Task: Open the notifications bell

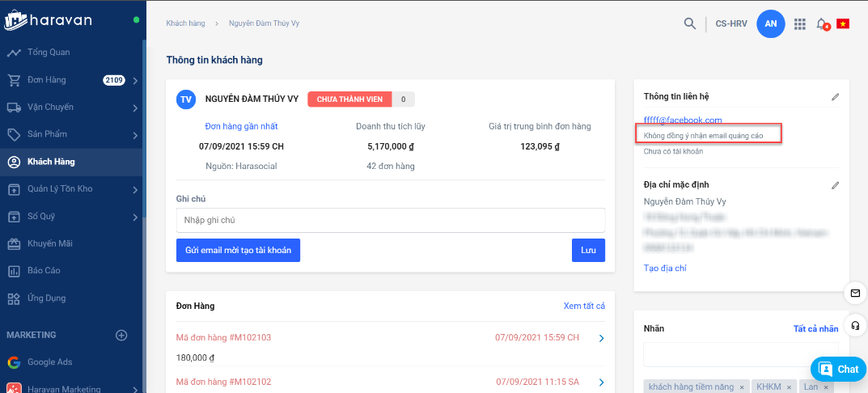Action: click(x=822, y=23)
